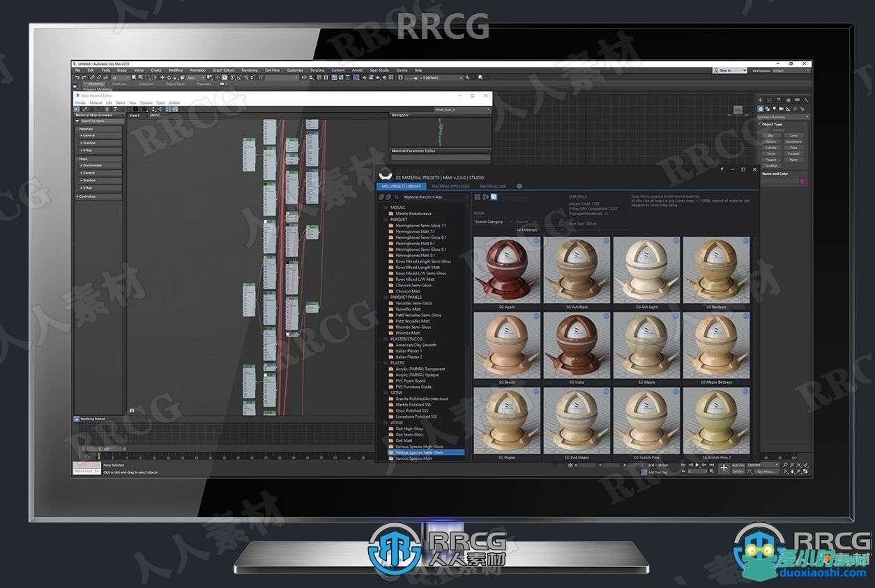Image resolution: width=875 pixels, height=588 pixels.
Task: Switch to the Material Lab tab
Action: pos(493,187)
